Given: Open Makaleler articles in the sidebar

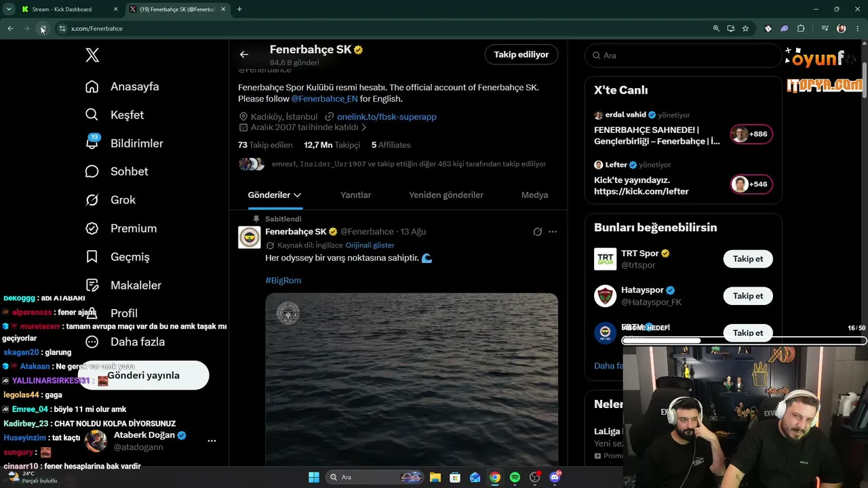Looking at the screenshot, I should pyautogui.click(x=123, y=285).
